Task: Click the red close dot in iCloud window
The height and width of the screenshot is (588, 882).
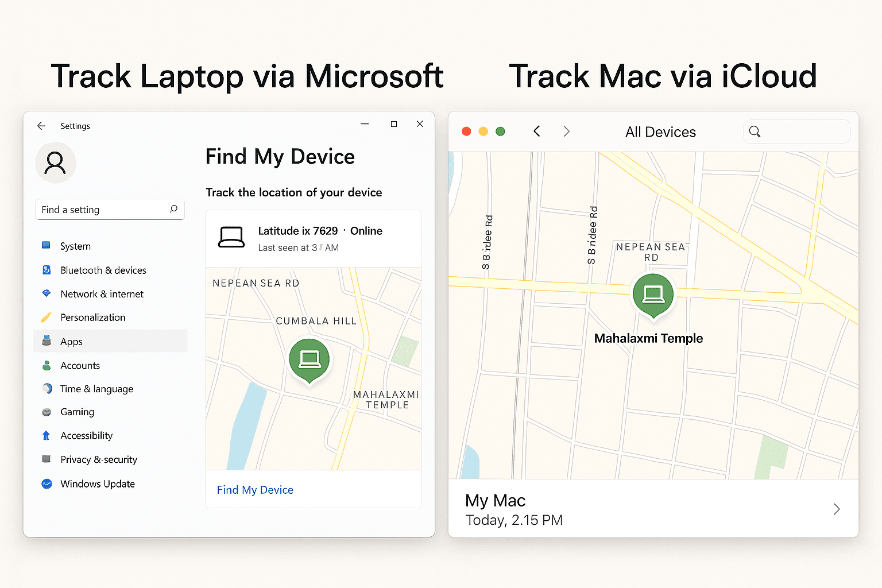Action: coord(466,131)
